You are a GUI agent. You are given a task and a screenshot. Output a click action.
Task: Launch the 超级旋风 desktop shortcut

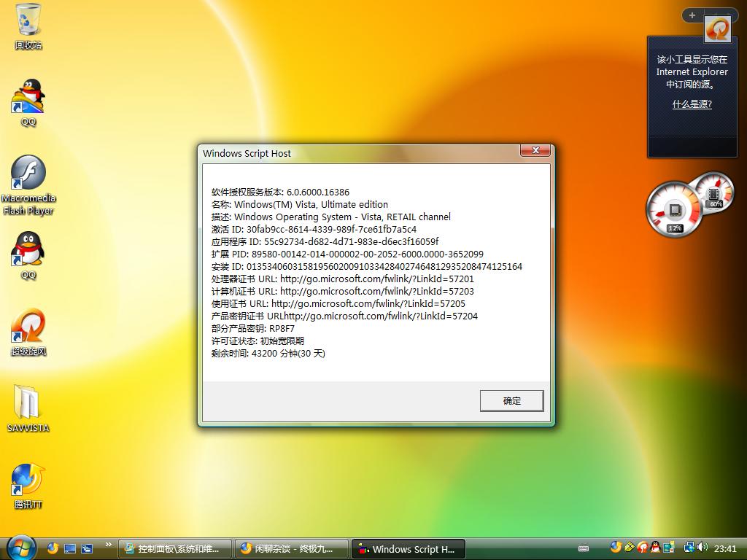28,332
